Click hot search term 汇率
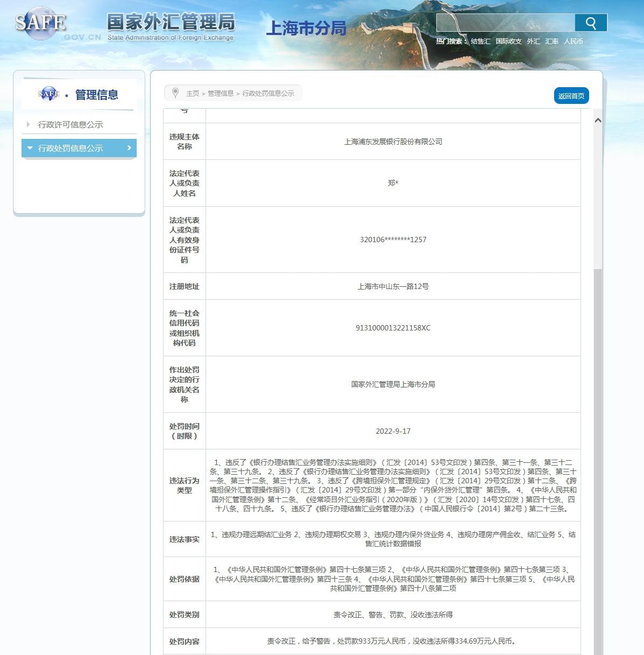The height and width of the screenshot is (655, 644). tap(551, 41)
